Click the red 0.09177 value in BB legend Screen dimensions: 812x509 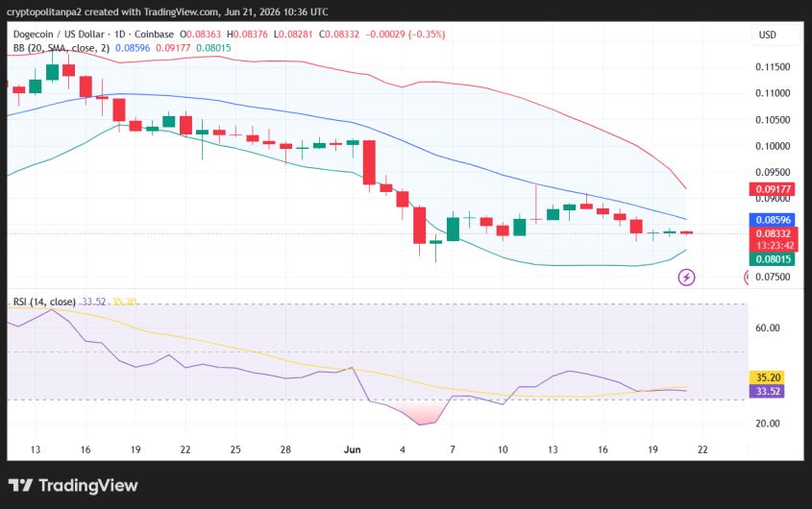point(173,48)
